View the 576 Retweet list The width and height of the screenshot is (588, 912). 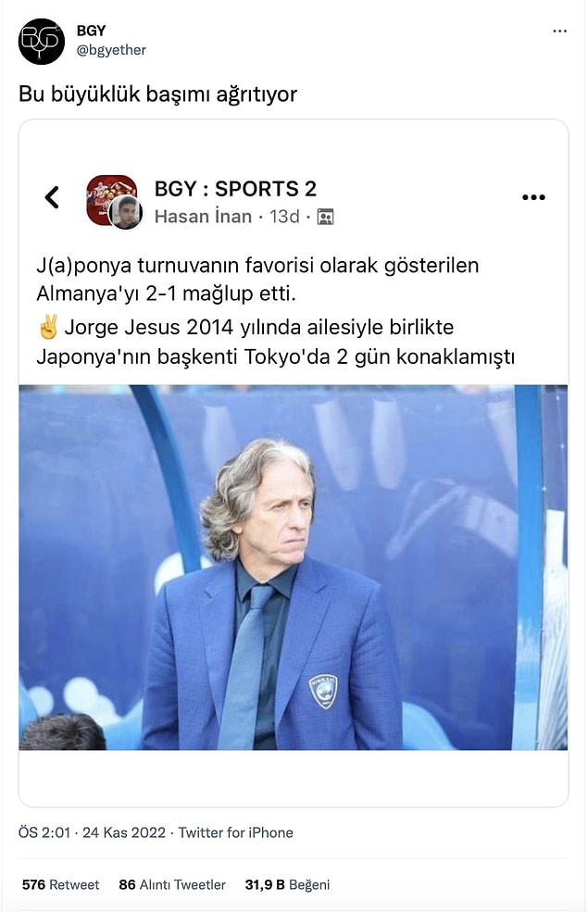point(60,884)
